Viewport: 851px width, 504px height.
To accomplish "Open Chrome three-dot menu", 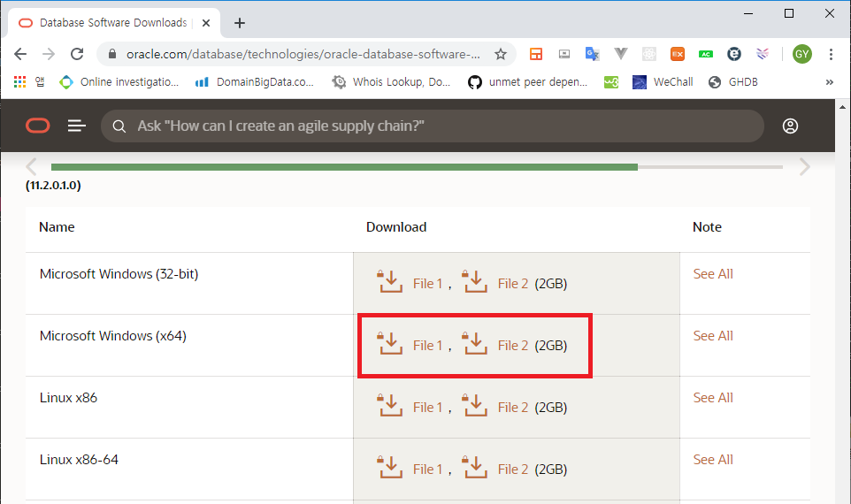I will (831, 54).
